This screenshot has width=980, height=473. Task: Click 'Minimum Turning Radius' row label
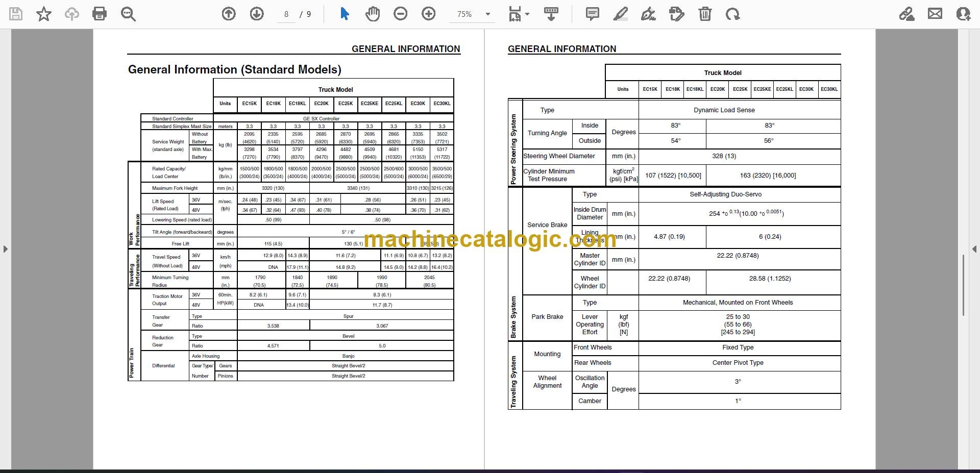(170, 281)
